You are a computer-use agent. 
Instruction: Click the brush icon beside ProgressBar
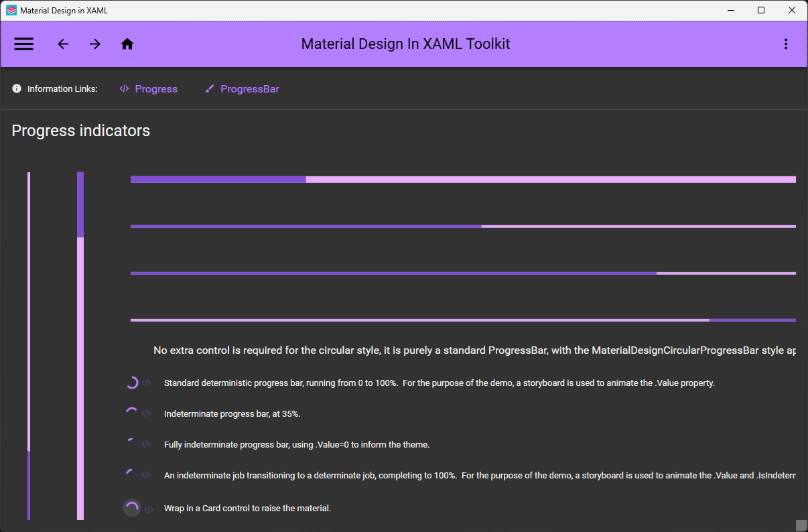[209, 88]
